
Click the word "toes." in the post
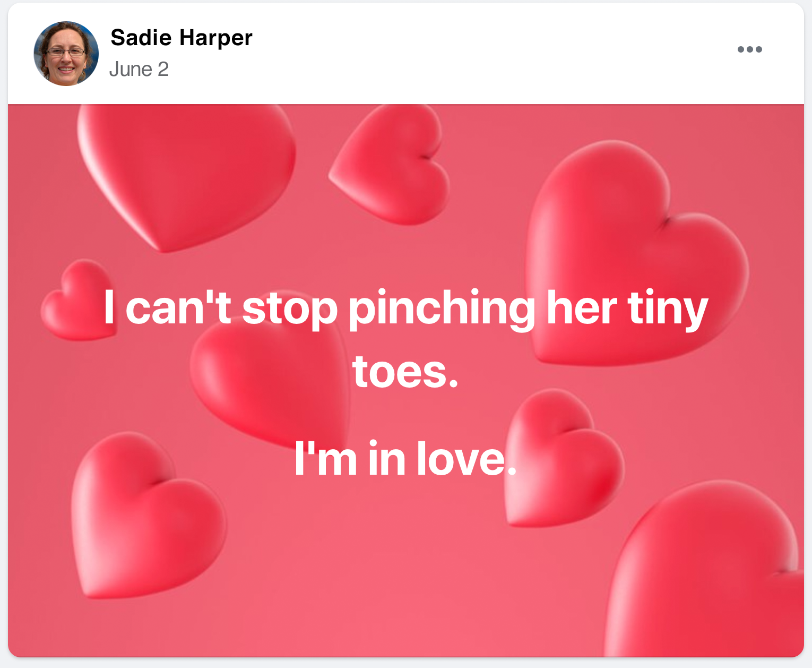click(x=405, y=372)
